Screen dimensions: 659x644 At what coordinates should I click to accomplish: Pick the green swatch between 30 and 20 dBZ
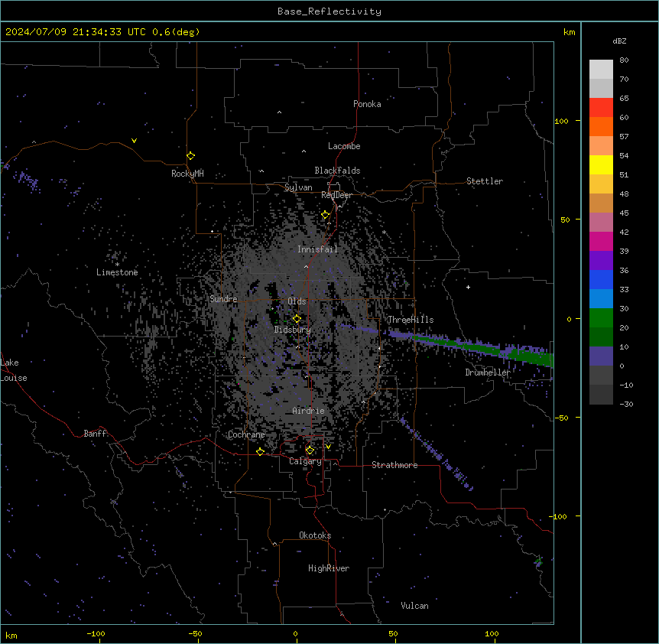tap(601, 318)
